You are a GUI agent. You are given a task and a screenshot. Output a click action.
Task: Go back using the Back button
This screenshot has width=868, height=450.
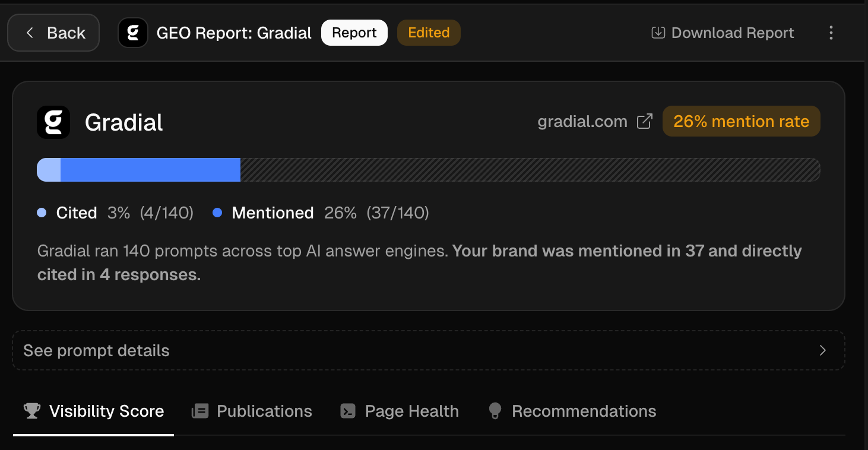tap(53, 33)
